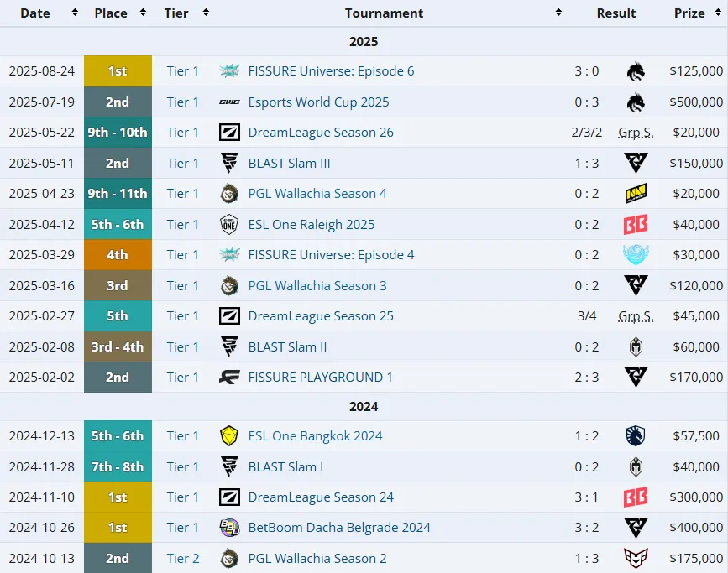Click the HEROIC logo in PGL Wallachia Season 2 row
Image resolution: width=728 pixels, height=573 pixels.
click(x=636, y=558)
